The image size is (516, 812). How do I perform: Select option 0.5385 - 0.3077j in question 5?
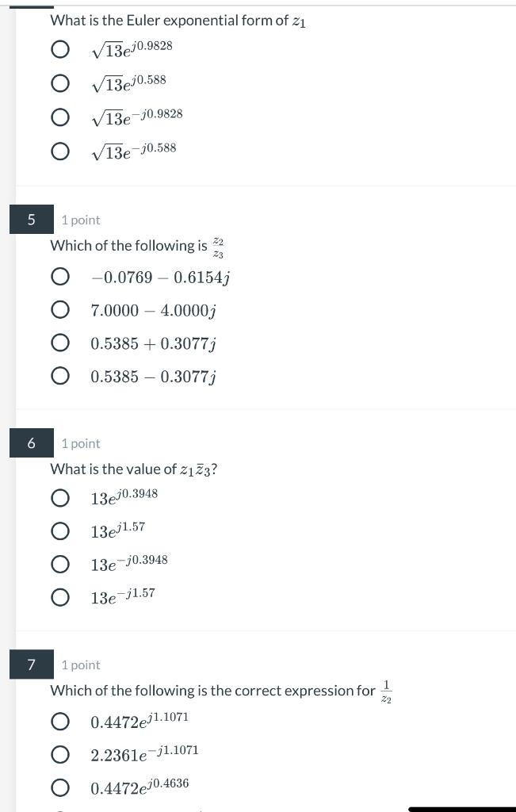(60, 374)
